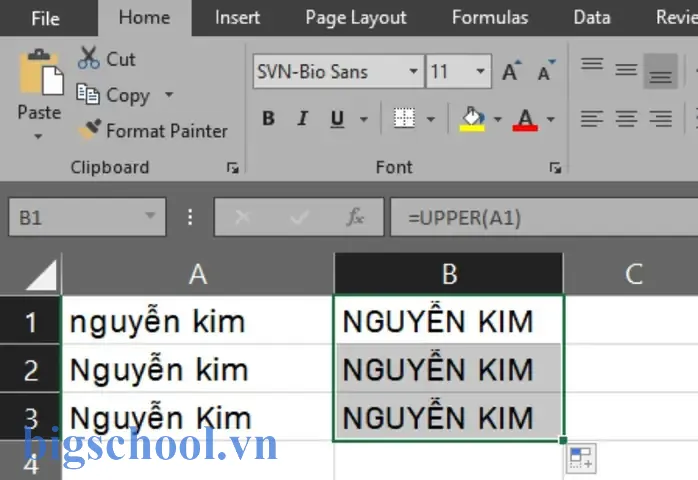Select cell B2 "NGUYỄN KIM"
The width and height of the screenshot is (698, 480).
449,369
